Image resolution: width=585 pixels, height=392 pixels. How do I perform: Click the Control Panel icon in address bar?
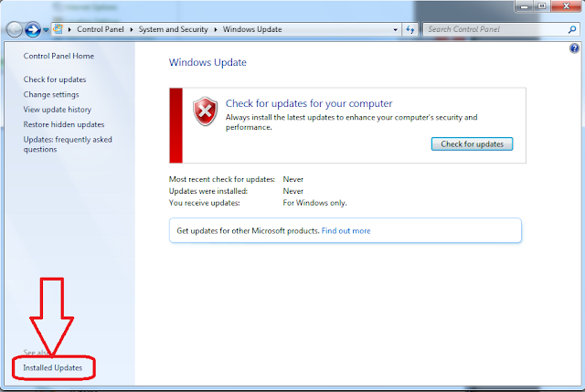click(x=58, y=29)
